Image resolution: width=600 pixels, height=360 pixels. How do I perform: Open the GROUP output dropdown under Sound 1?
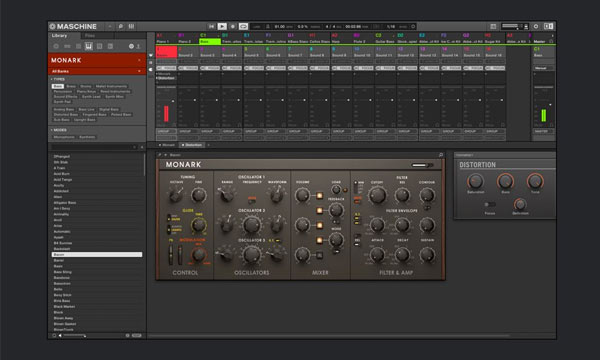(166, 131)
